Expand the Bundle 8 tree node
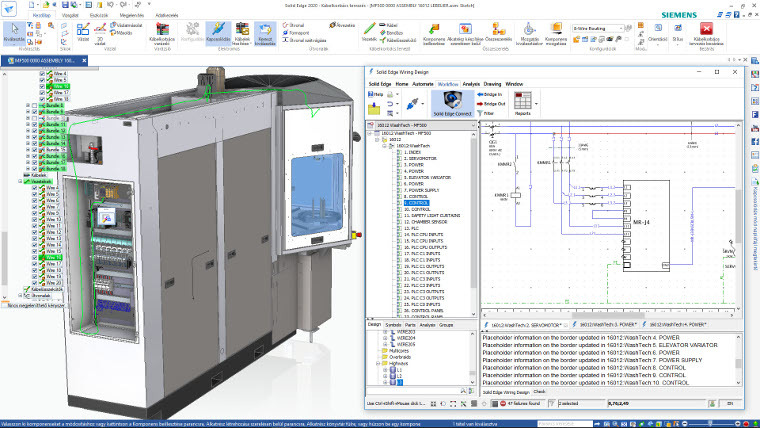760x428 pixels. pos(28,105)
